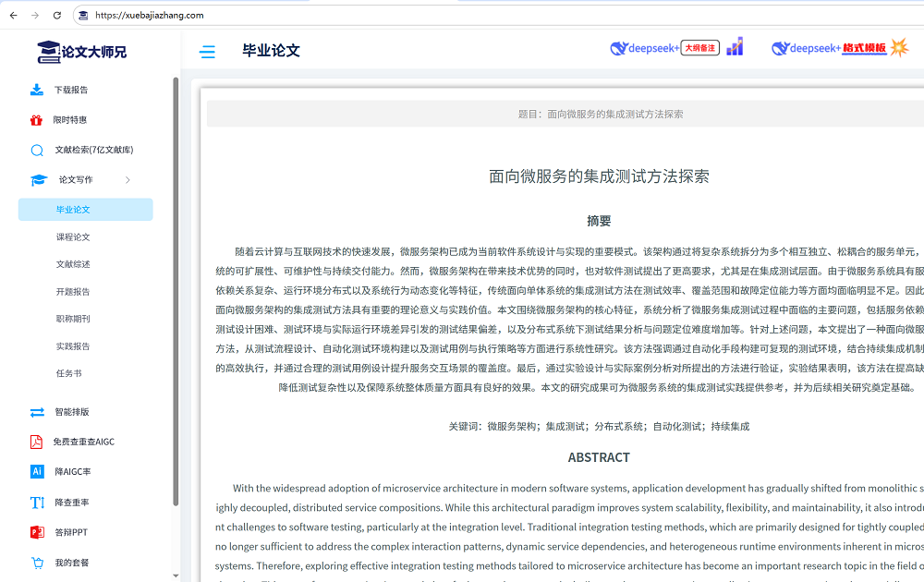Click the deepseek+ 大纲备注 banner

click(x=676, y=48)
